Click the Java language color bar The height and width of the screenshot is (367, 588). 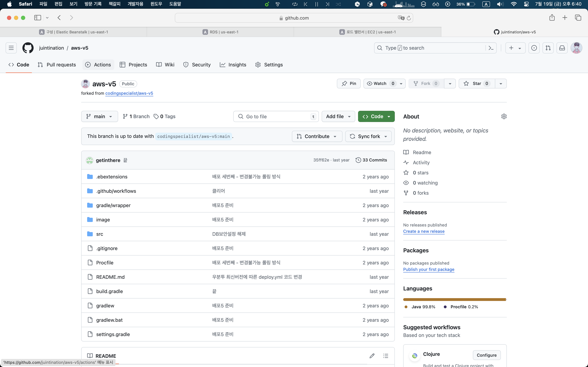point(454,300)
